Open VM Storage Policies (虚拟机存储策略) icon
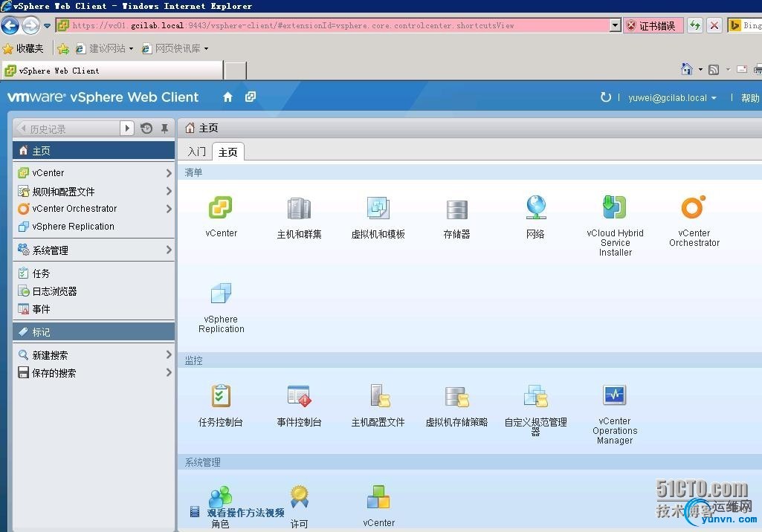 coord(456,397)
